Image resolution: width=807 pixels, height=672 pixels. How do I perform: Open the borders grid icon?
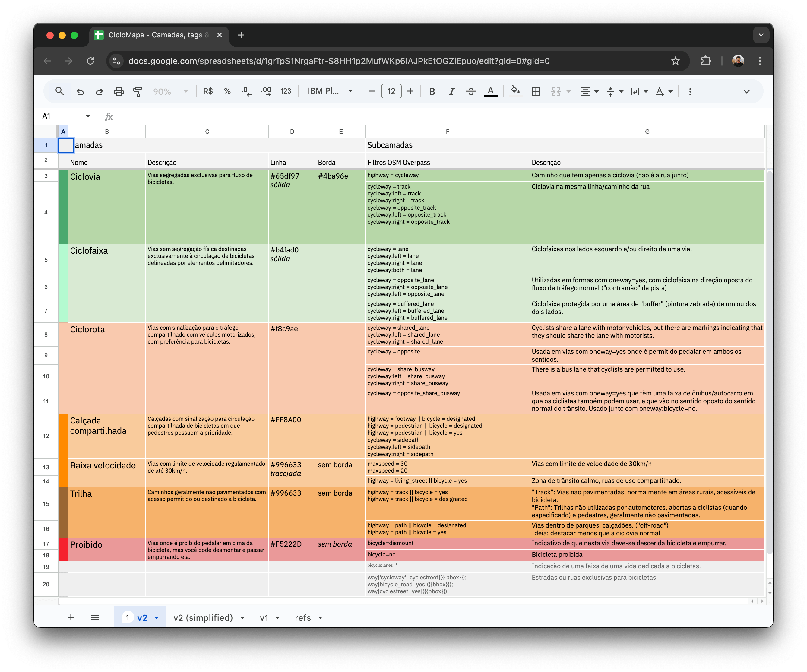[x=536, y=91]
